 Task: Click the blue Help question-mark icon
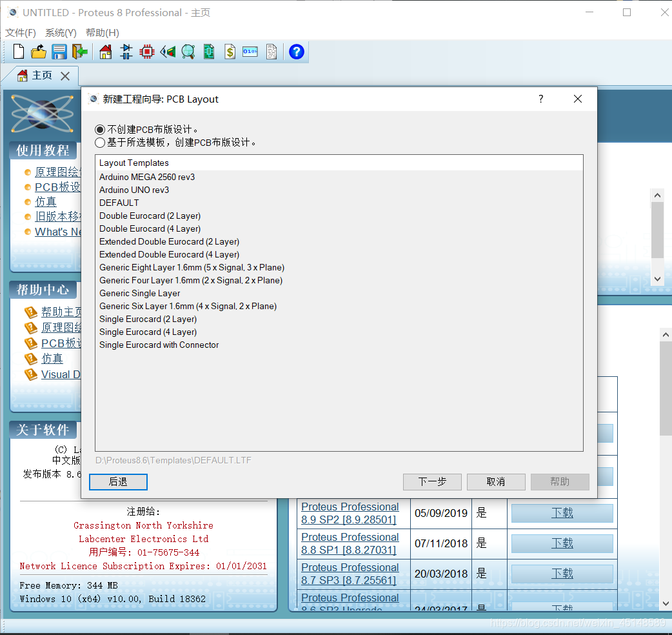[297, 52]
